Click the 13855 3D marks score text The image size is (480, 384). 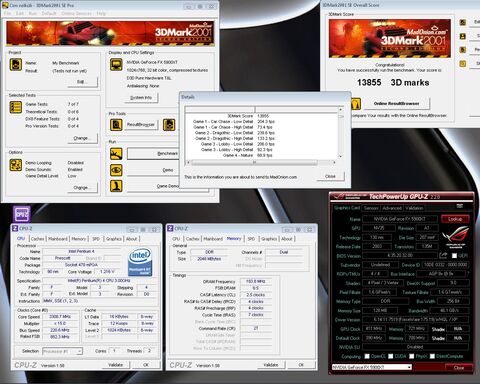point(393,83)
